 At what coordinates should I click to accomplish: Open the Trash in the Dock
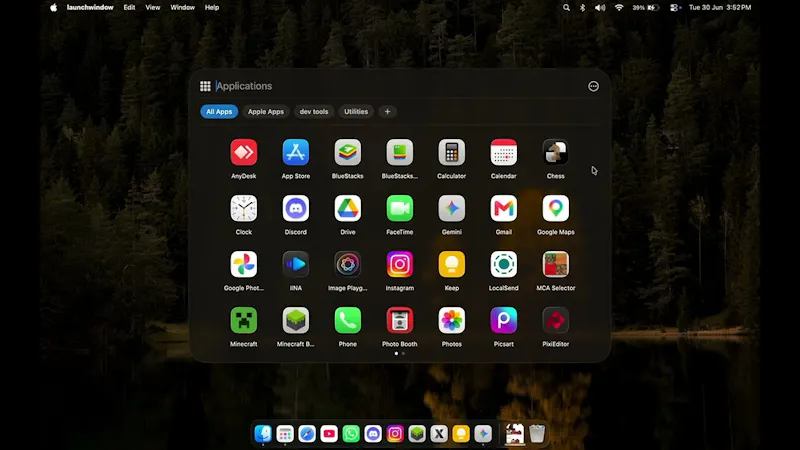(537, 434)
